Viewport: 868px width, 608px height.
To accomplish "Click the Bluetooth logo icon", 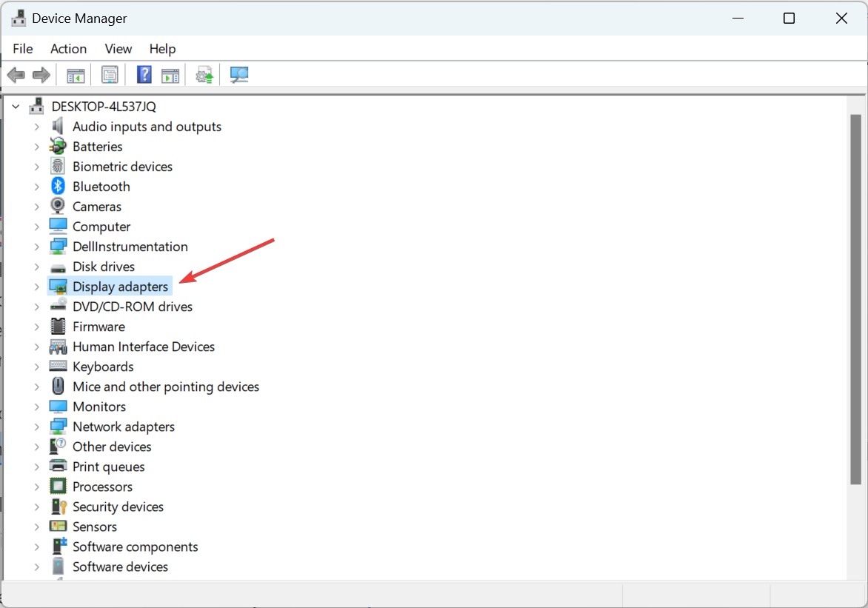I will (58, 186).
